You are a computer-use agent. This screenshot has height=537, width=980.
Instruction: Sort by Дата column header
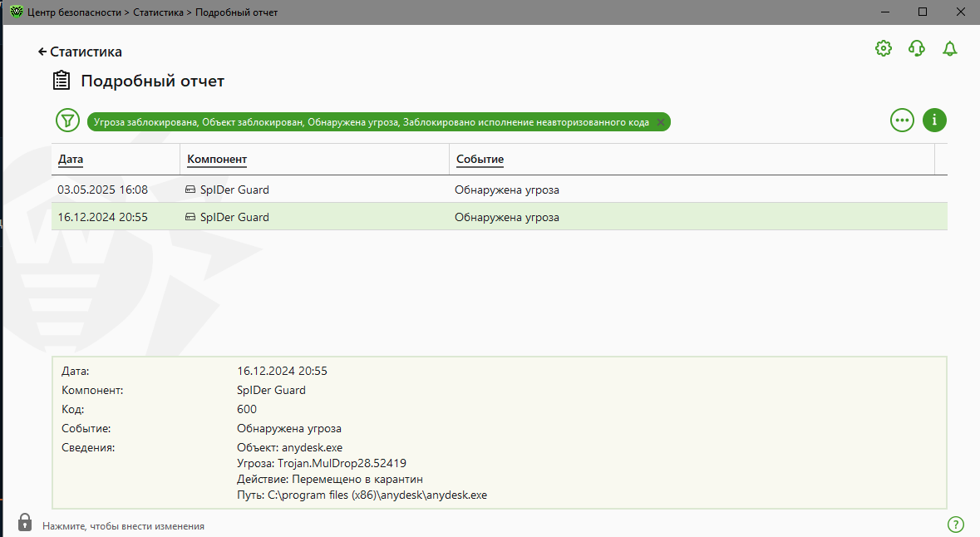point(71,160)
